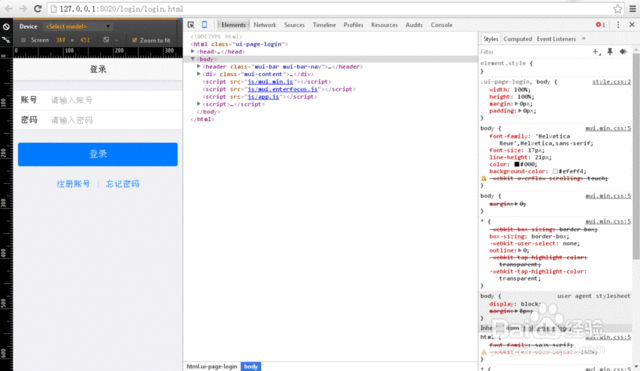This screenshot has height=371, width=640.
Task: Collapse the body element node
Action: pos(193,59)
